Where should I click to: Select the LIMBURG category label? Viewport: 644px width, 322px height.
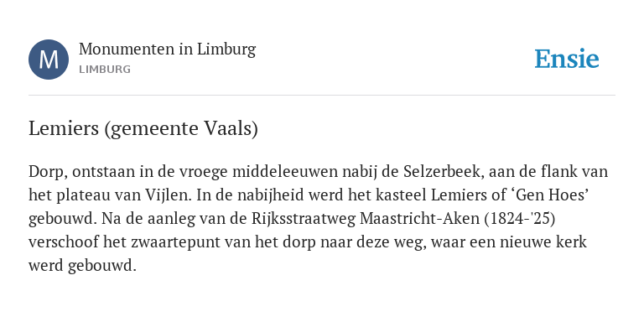click(105, 70)
